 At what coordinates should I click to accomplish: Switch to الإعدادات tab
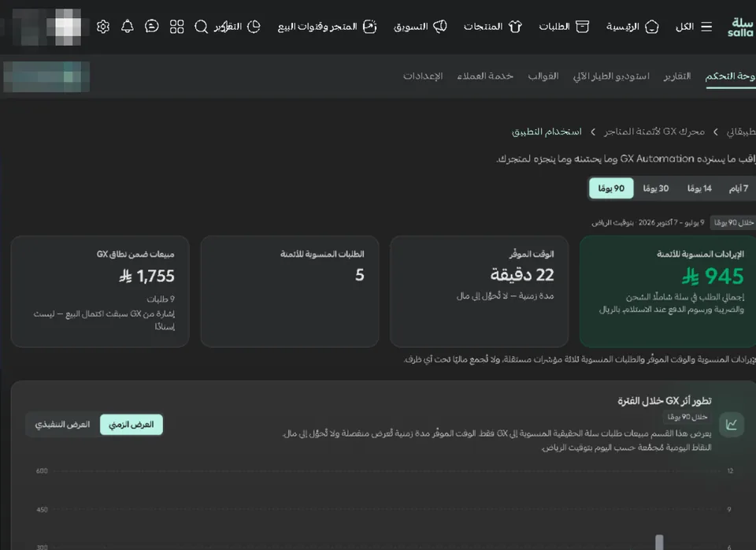tap(423, 76)
